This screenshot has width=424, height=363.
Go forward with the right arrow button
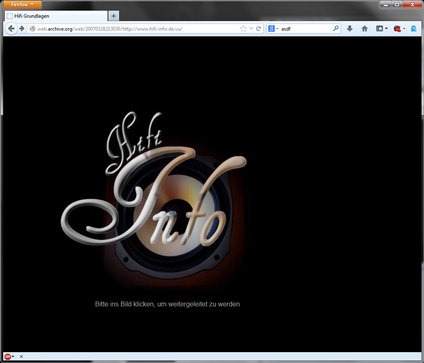pos(22,29)
